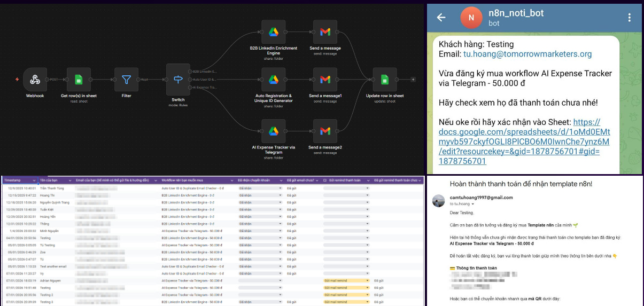The image size is (644, 306).
Task: Click the email subject 'Hoàn thành thanh toán để nhận template n8n!'
Action: [x=521, y=184]
